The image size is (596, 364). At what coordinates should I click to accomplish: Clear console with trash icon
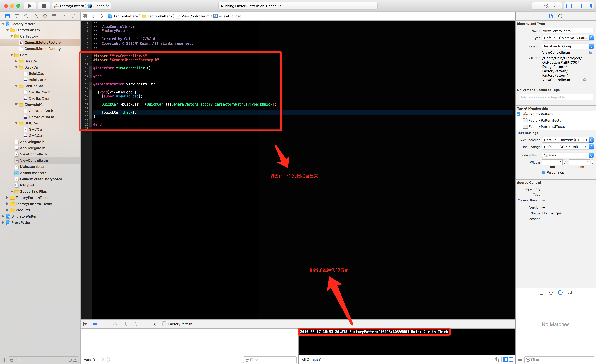tap(497, 359)
